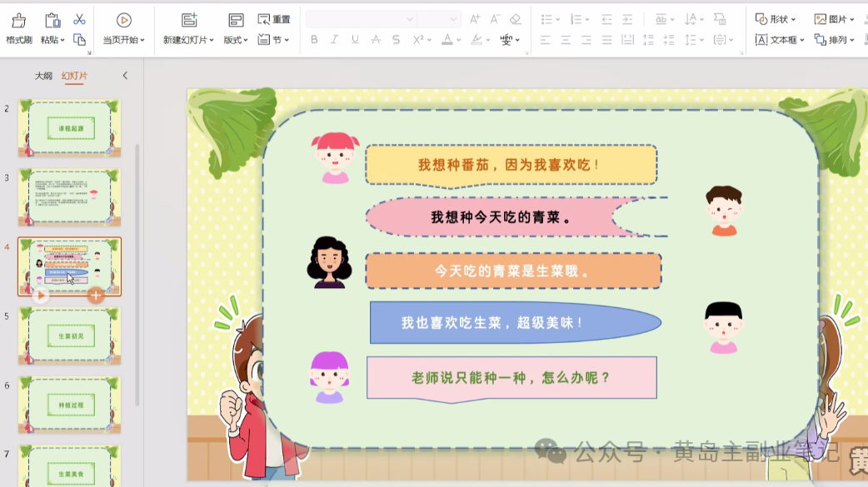
Task: Insert a new slide with 新建幻灯片
Action: click(187, 19)
